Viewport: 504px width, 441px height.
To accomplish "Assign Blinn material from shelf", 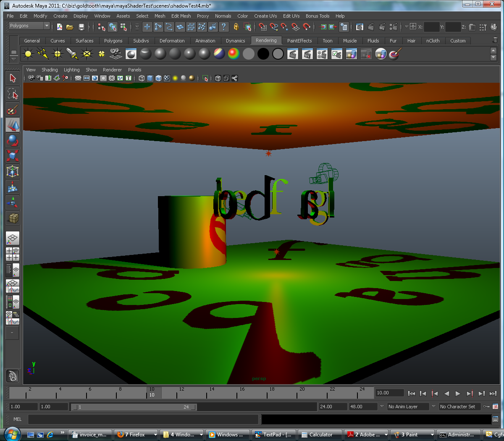I will pos(160,54).
